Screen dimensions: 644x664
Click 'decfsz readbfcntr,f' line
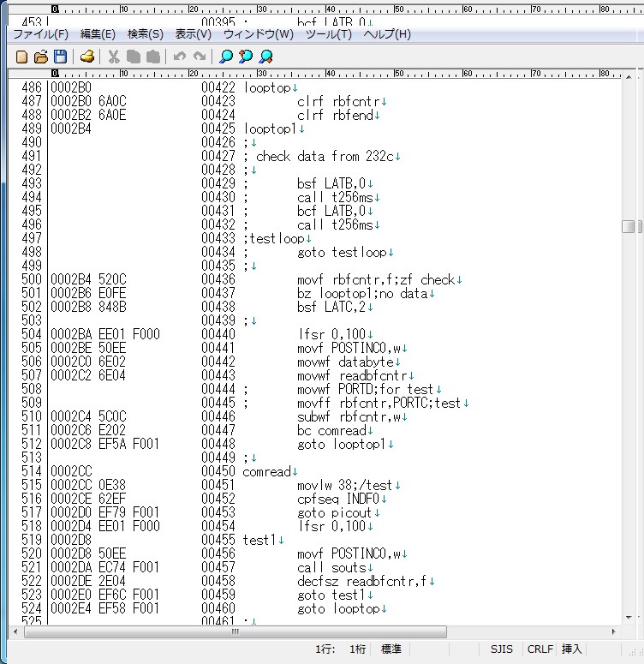coord(362,581)
